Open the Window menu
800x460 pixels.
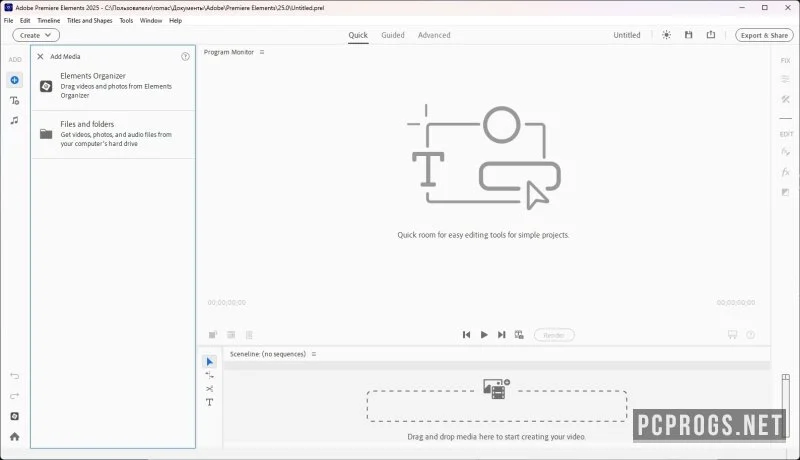click(151, 21)
